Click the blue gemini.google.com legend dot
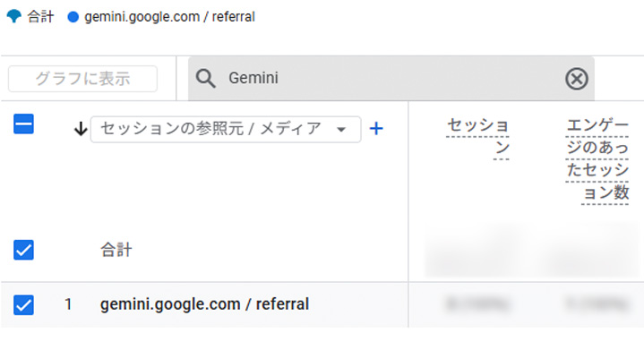Screen dimensions: 644x350 coord(73,17)
